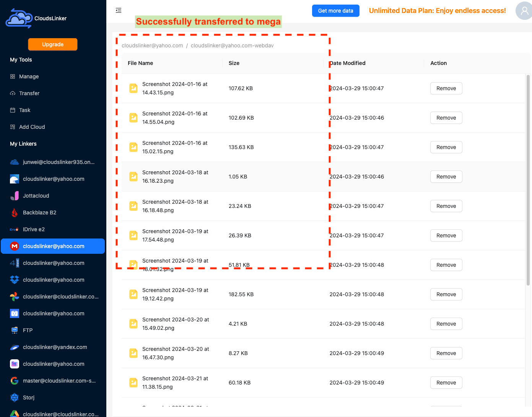
Task: Click the Storj icon
Action: [15, 398]
